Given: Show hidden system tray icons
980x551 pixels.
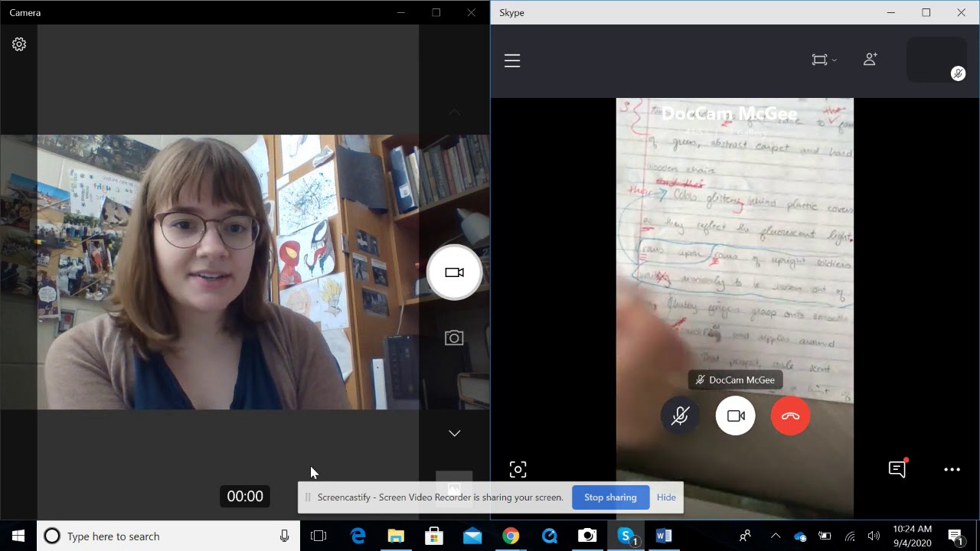Looking at the screenshot, I should (776, 536).
